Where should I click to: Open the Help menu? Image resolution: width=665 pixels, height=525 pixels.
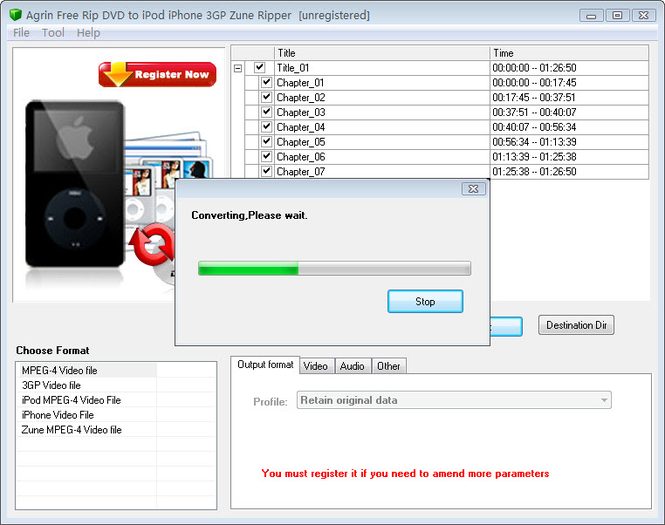click(x=88, y=33)
